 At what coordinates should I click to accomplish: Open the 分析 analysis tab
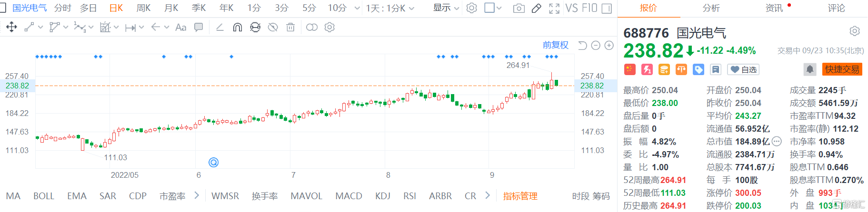pyautogui.click(x=711, y=8)
